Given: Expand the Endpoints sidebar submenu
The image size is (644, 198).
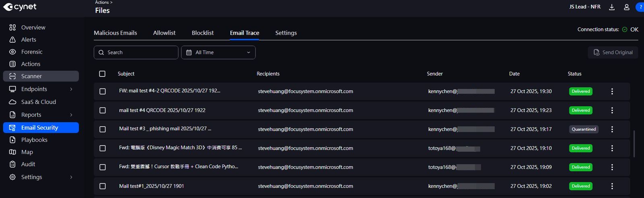Looking at the screenshot, I should pos(71,89).
